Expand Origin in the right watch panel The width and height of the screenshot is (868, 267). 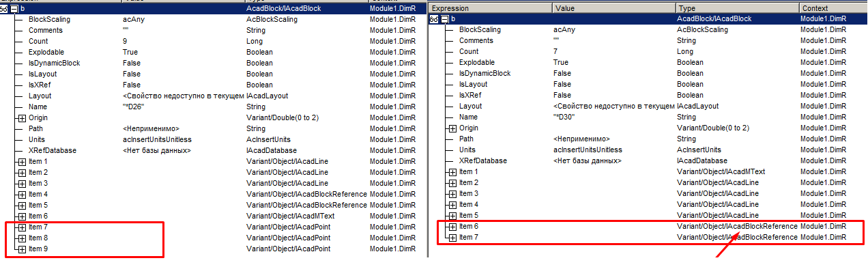tap(452, 128)
